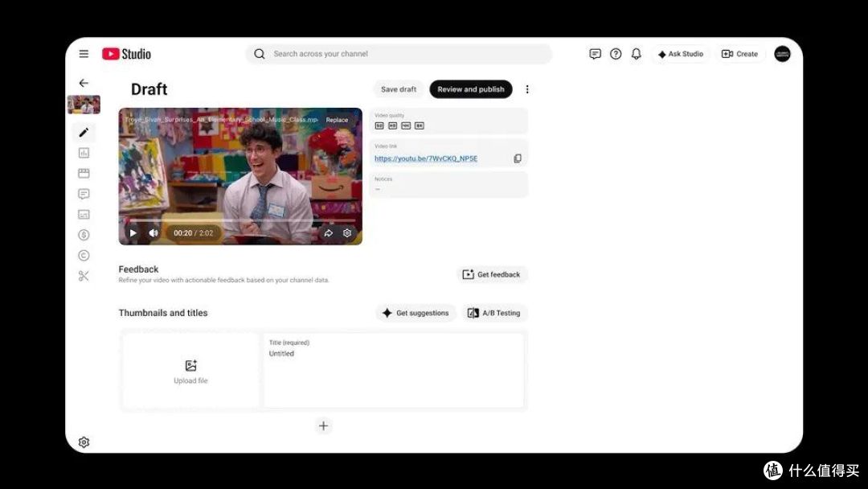Click Get feedback button
This screenshot has width=868, height=489.
492,274
